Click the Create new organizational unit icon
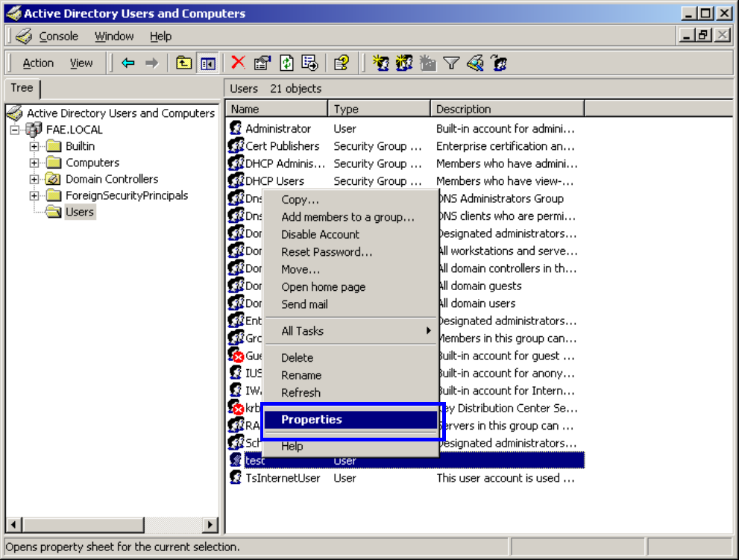 (427, 63)
